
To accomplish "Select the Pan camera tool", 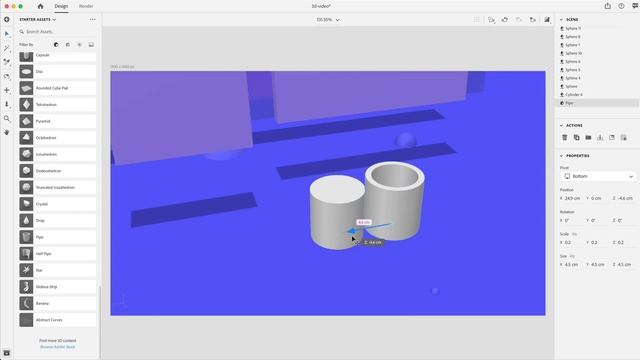I will click(7, 90).
